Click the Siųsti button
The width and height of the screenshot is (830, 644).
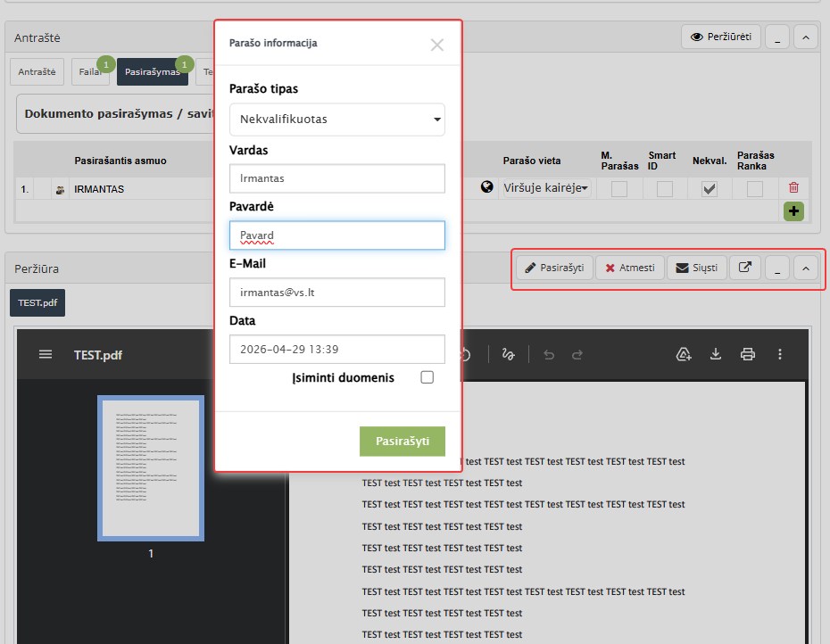(697, 268)
